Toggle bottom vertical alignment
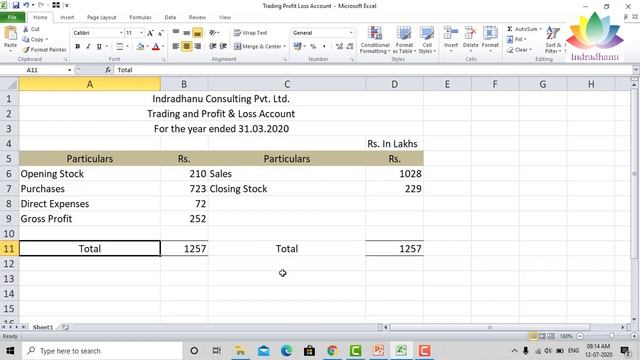Screen dimensions: 640x360 (197, 33)
